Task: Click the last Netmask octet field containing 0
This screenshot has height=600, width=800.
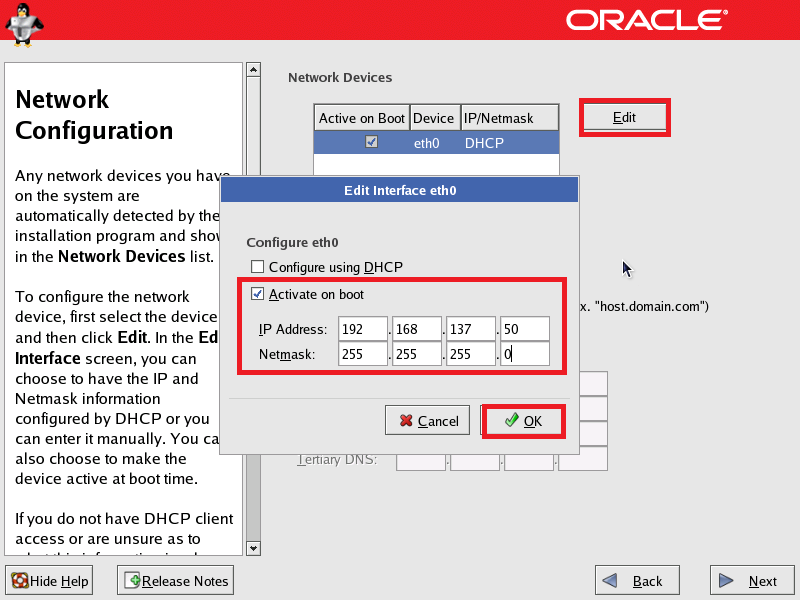Action: tap(525, 354)
